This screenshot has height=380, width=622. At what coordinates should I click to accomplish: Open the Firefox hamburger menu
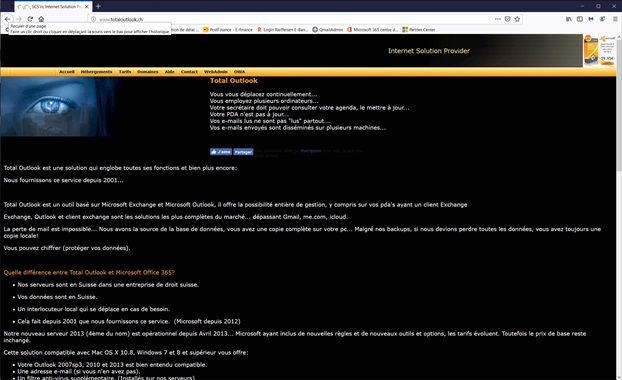tap(615, 19)
